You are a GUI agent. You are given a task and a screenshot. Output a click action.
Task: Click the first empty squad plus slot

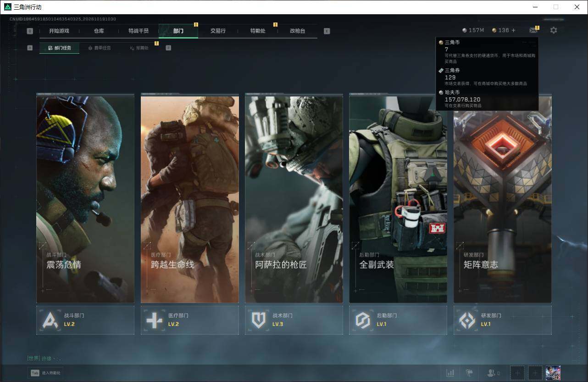point(517,373)
